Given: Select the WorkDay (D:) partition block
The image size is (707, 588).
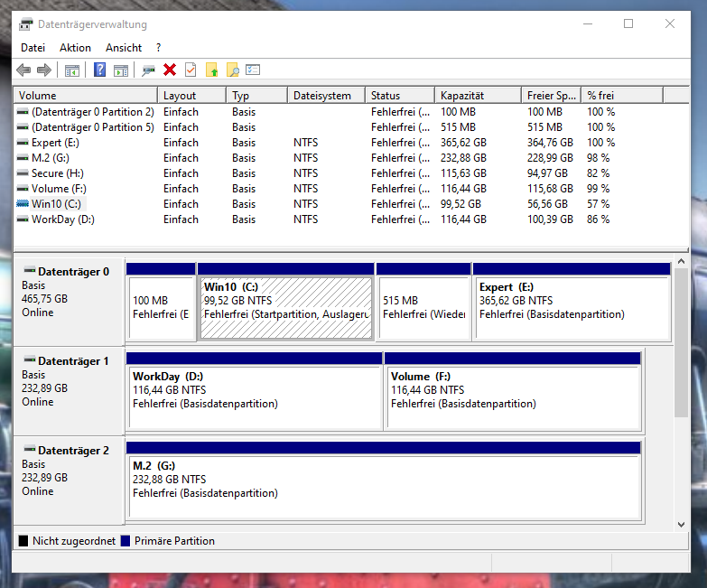Looking at the screenshot, I should pyautogui.click(x=255, y=391).
